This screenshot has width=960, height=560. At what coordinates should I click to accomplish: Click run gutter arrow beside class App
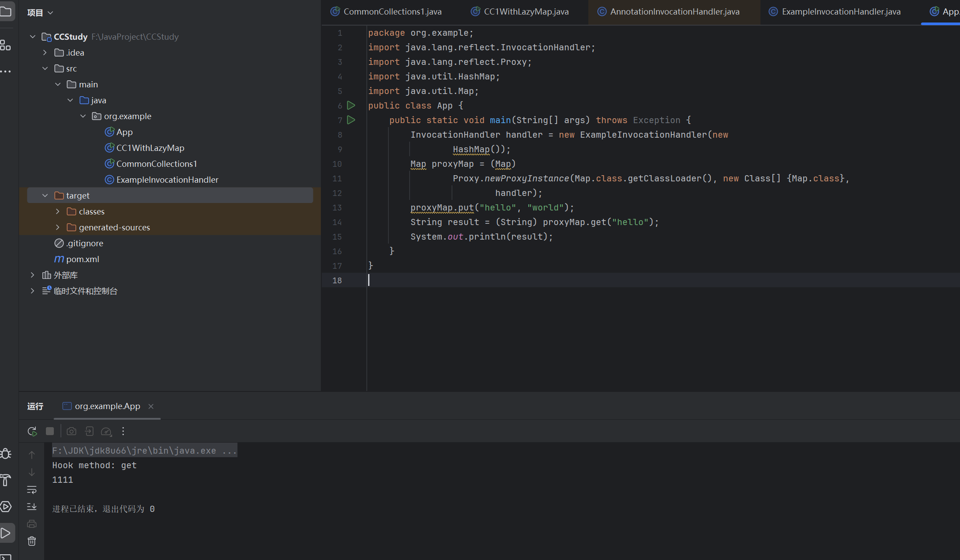(x=351, y=105)
